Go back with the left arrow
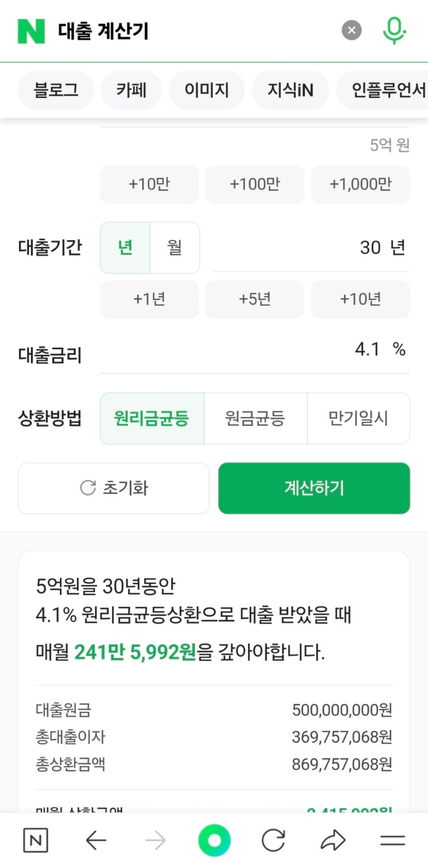This screenshot has height=868, width=428. tap(96, 841)
